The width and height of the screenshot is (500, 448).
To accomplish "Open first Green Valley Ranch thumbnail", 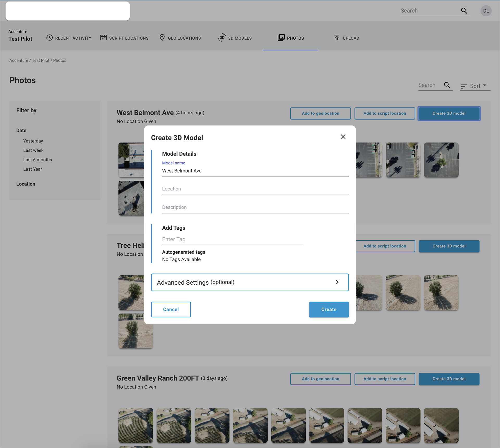I will [136, 425].
